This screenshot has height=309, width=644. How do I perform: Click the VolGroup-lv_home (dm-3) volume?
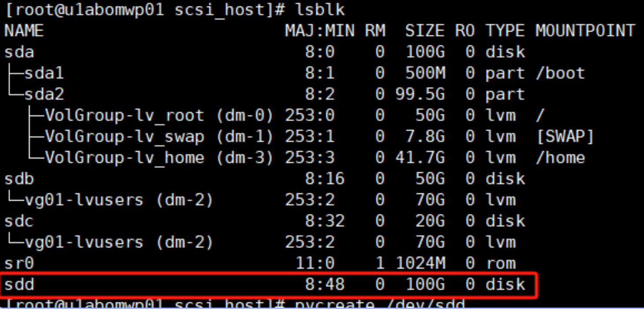coord(159,158)
